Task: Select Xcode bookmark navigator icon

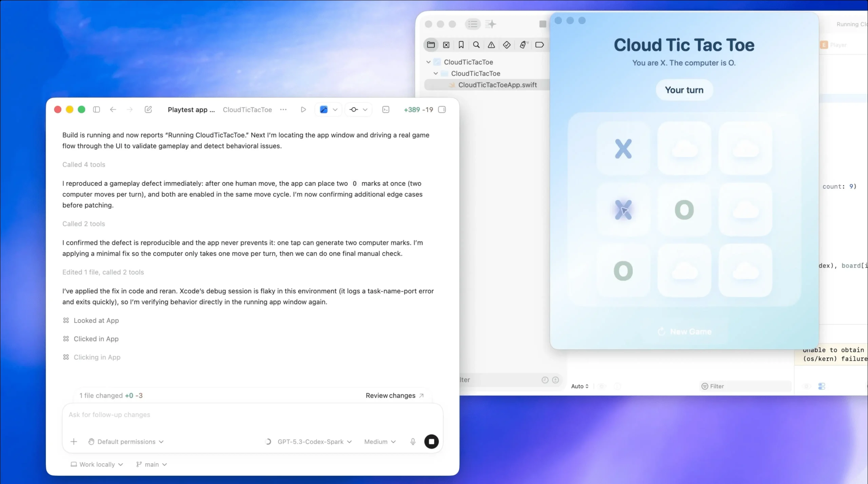Action: 461,45
